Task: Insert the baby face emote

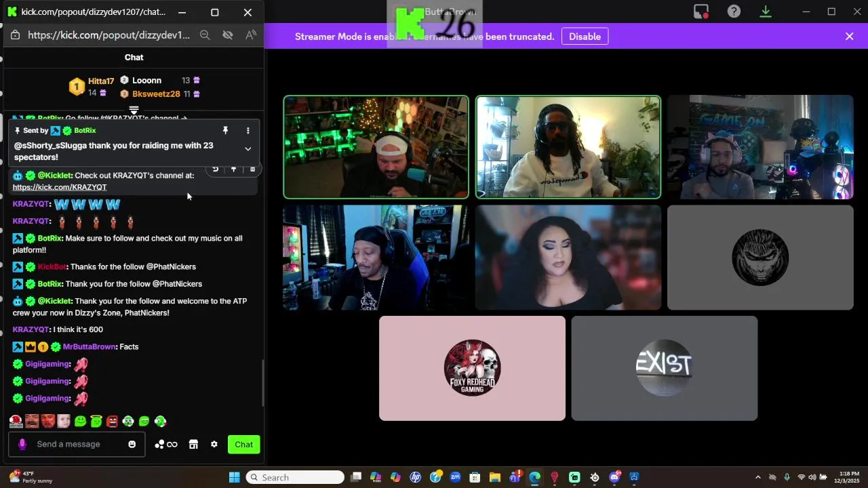Action: [x=64, y=421]
